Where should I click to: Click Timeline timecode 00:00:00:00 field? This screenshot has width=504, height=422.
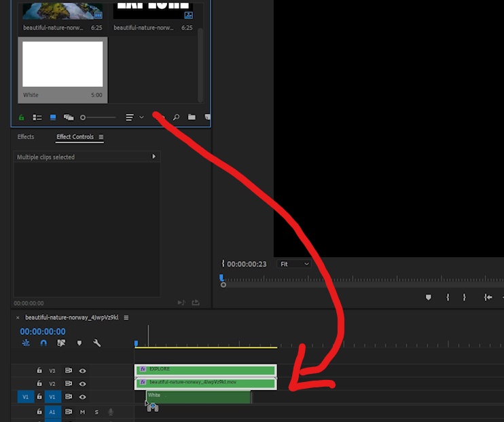tap(43, 332)
